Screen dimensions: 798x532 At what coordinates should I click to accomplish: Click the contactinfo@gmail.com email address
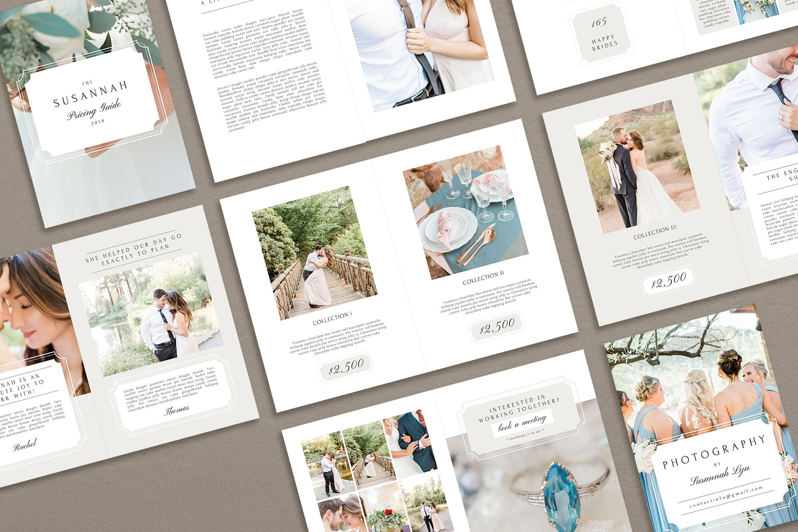(x=726, y=497)
